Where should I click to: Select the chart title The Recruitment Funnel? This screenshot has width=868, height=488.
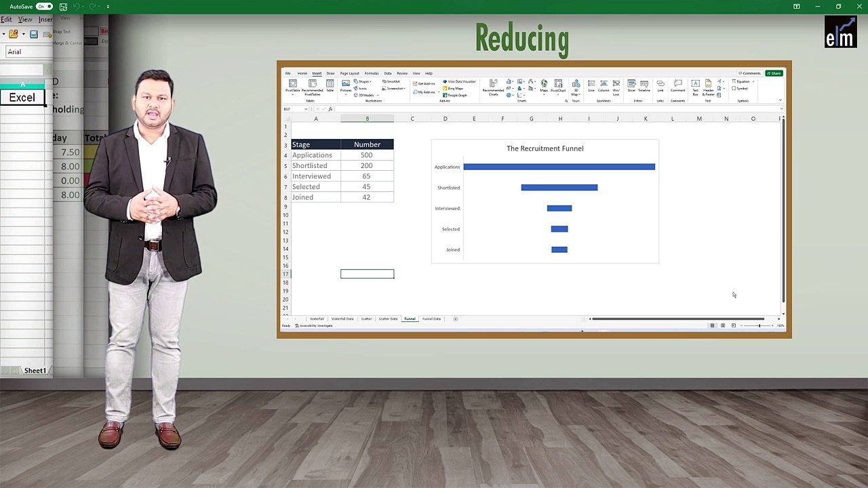click(545, 148)
